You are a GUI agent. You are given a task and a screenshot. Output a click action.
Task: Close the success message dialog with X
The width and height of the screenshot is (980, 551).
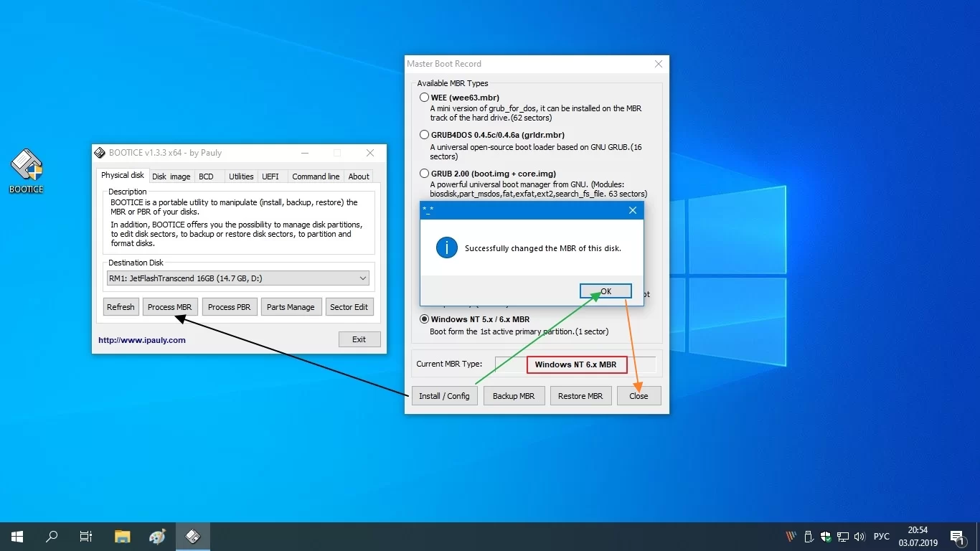(x=632, y=210)
